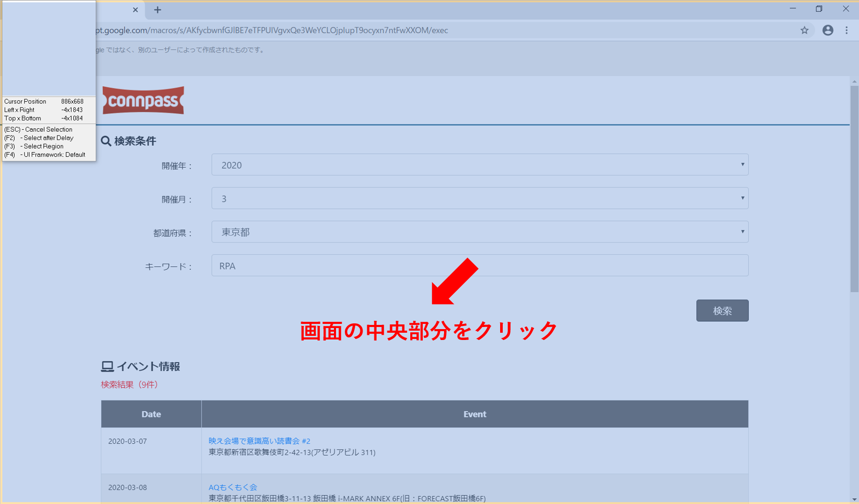The height and width of the screenshot is (504, 859).
Task: Click the magnifier icon beside 検索条件
Action: pyautogui.click(x=106, y=141)
